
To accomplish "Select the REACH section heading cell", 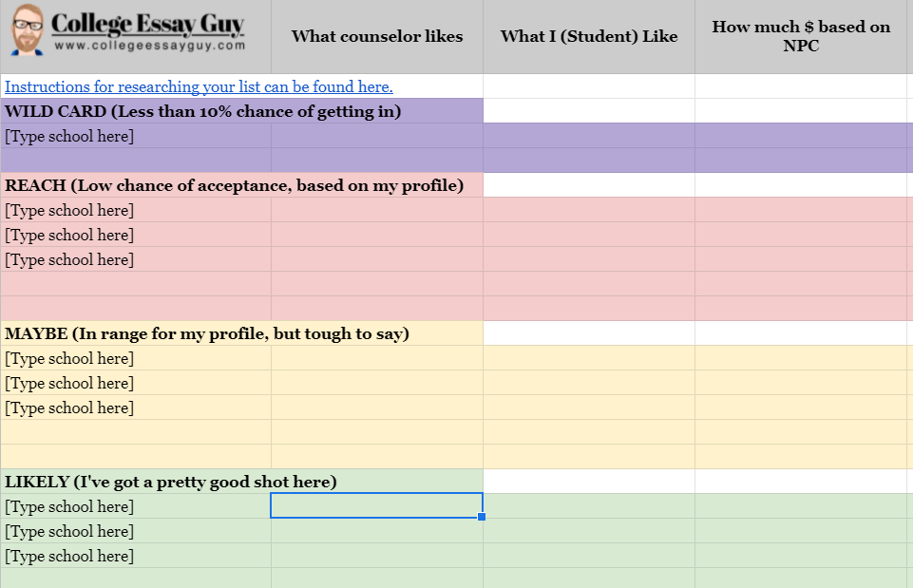I will [234, 185].
